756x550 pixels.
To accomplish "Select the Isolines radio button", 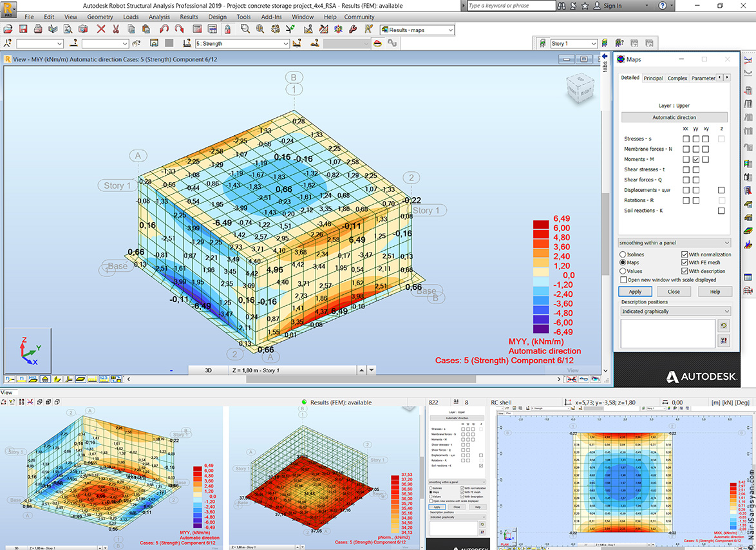I will coord(623,254).
